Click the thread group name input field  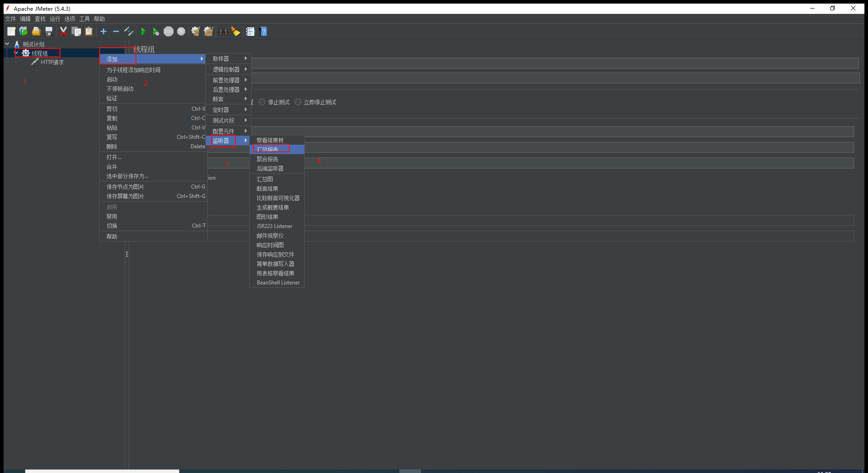555,63
